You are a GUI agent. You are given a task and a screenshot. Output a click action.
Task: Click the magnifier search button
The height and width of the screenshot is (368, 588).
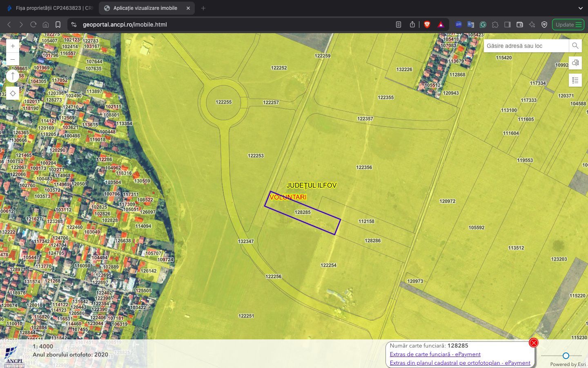click(575, 46)
